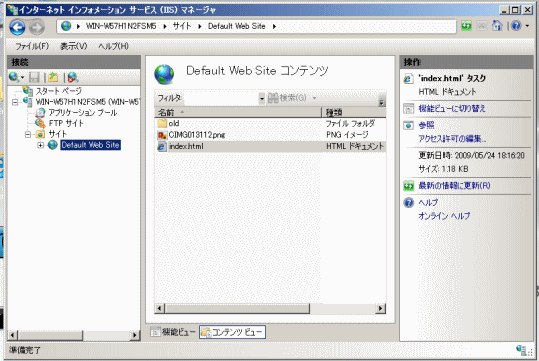Click the globe icon in address bar

(x=66, y=26)
